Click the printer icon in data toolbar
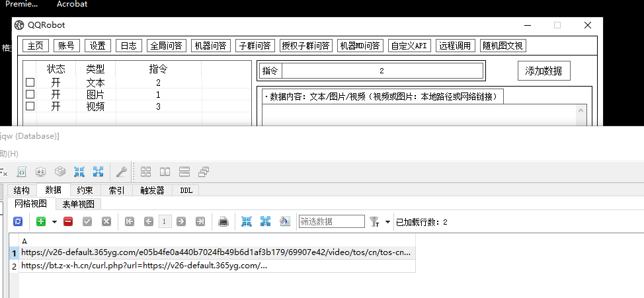This screenshot has width=644, height=298. tap(223, 221)
